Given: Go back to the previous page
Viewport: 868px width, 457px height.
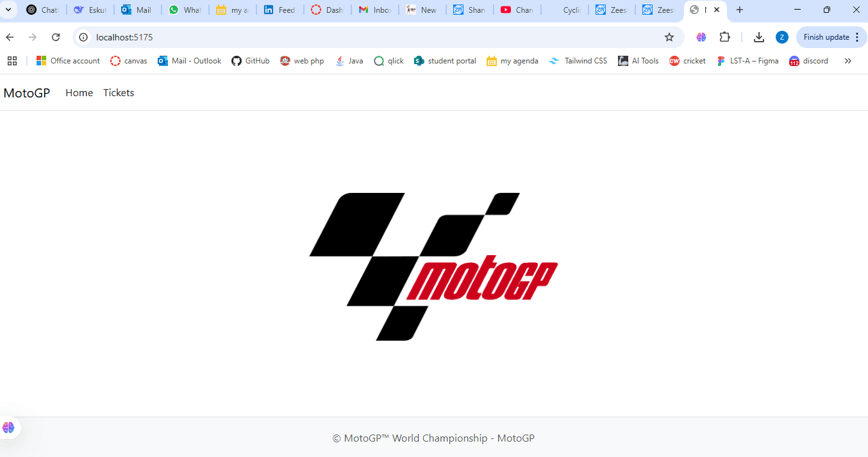Looking at the screenshot, I should [x=10, y=37].
